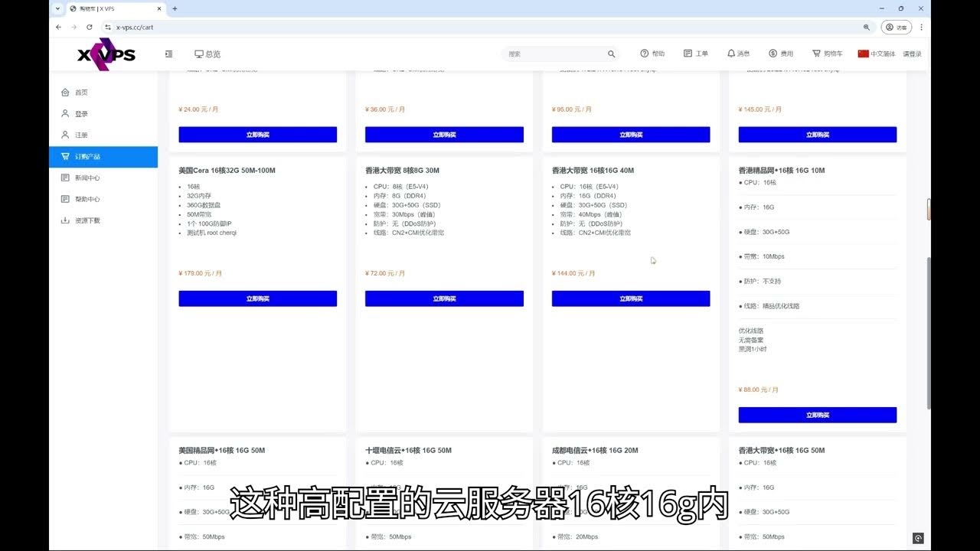Open browser menu with three-dot icon
Viewport: 980px width, 551px height.
pyautogui.click(x=921, y=27)
